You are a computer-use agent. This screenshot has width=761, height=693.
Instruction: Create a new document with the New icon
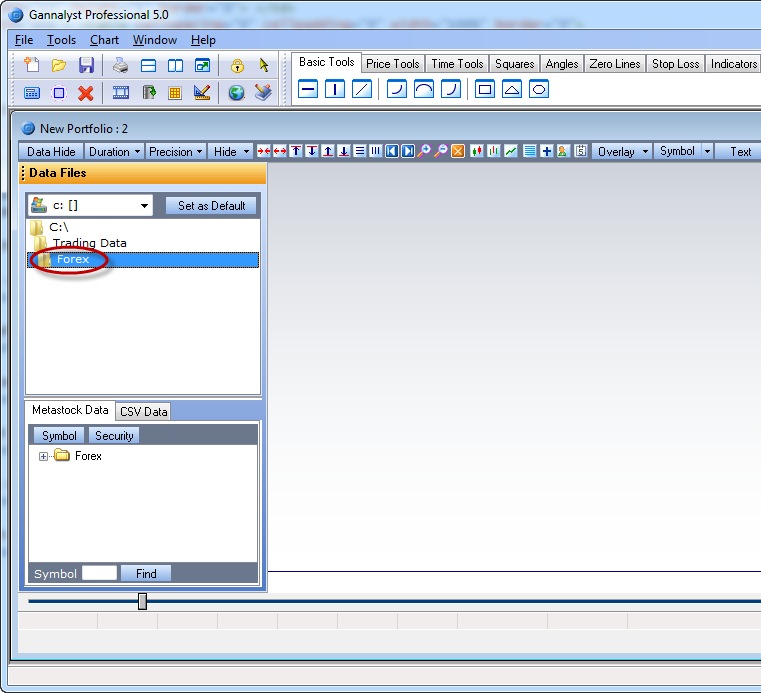32,65
